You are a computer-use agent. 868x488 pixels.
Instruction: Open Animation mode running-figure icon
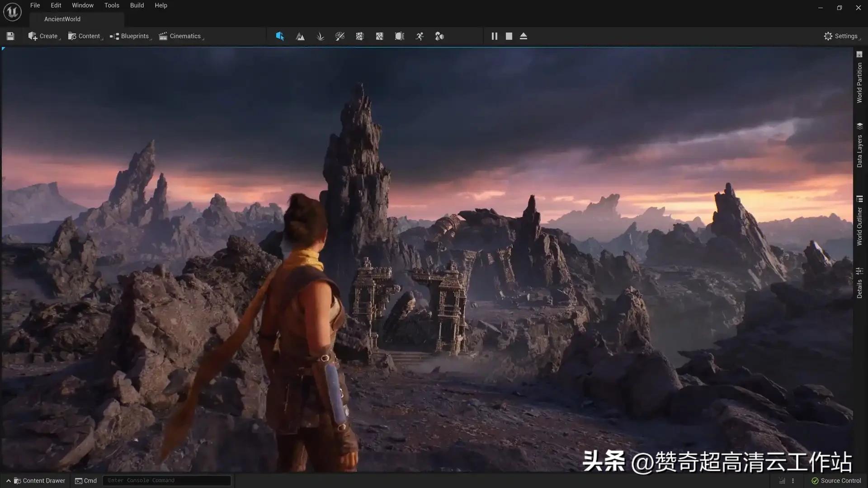(x=420, y=36)
